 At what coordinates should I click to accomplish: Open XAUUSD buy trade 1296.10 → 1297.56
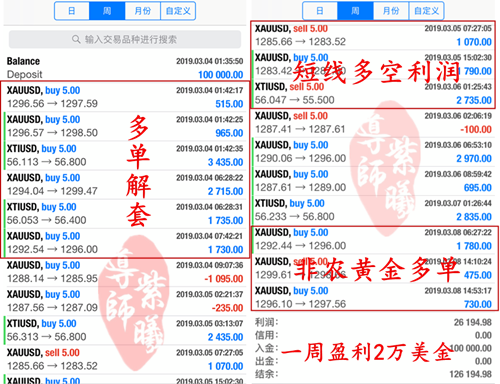[x=373, y=297]
